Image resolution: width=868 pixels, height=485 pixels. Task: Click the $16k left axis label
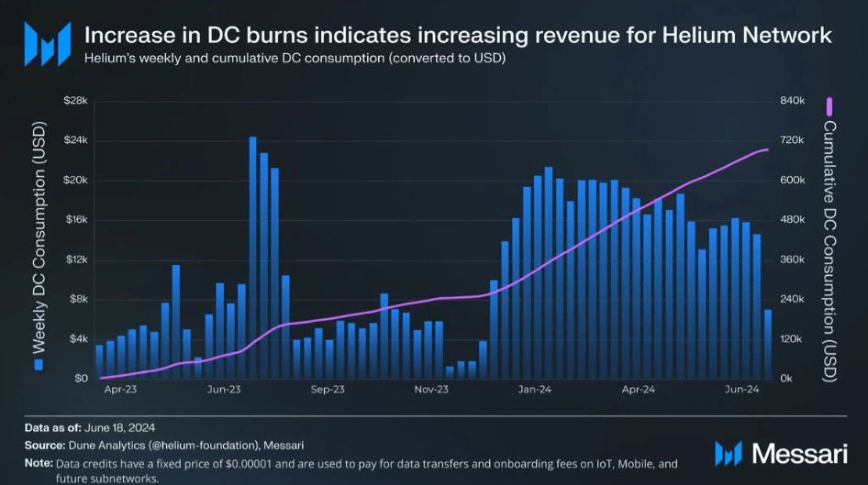(x=76, y=219)
